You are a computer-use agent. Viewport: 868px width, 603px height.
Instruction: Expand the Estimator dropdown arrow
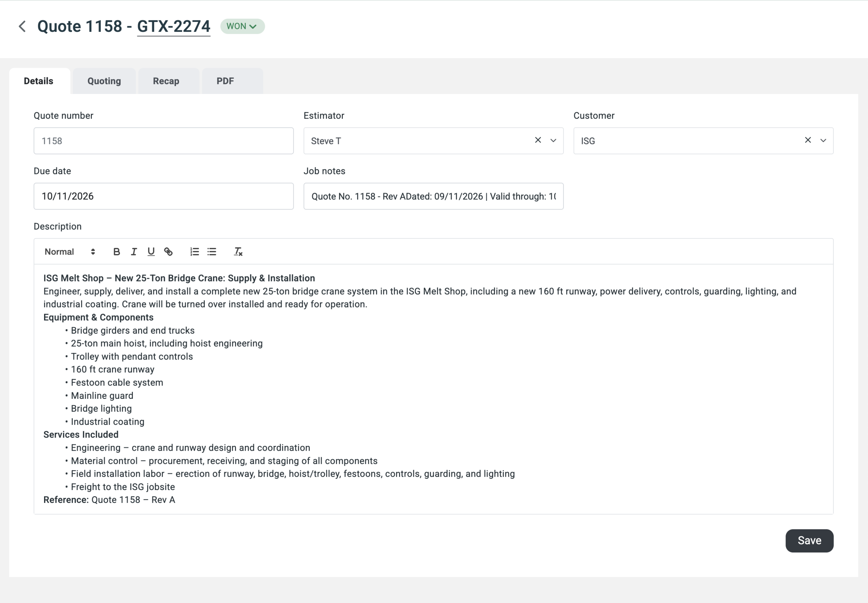[x=553, y=140]
